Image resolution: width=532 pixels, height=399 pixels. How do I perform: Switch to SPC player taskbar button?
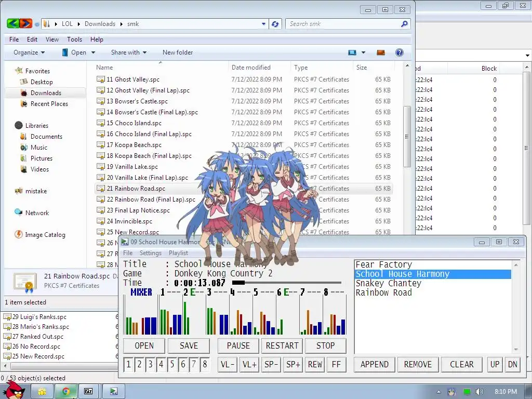tap(114, 392)
